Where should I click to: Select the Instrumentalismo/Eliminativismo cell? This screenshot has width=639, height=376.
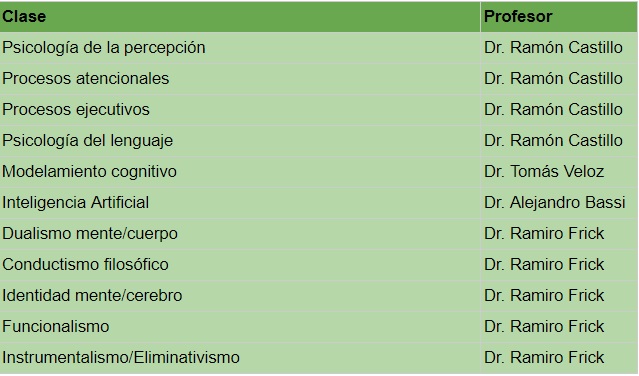[x=240, y=357]
